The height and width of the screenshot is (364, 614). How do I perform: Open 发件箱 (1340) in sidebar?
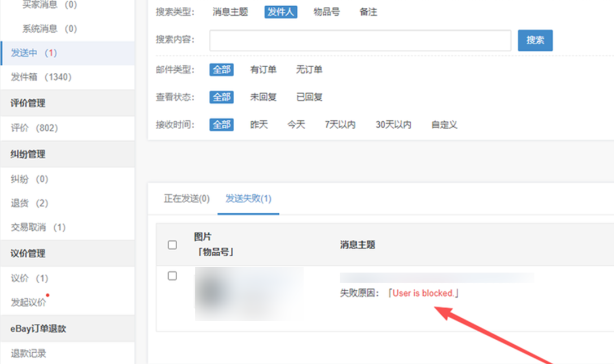click(41, 77)
